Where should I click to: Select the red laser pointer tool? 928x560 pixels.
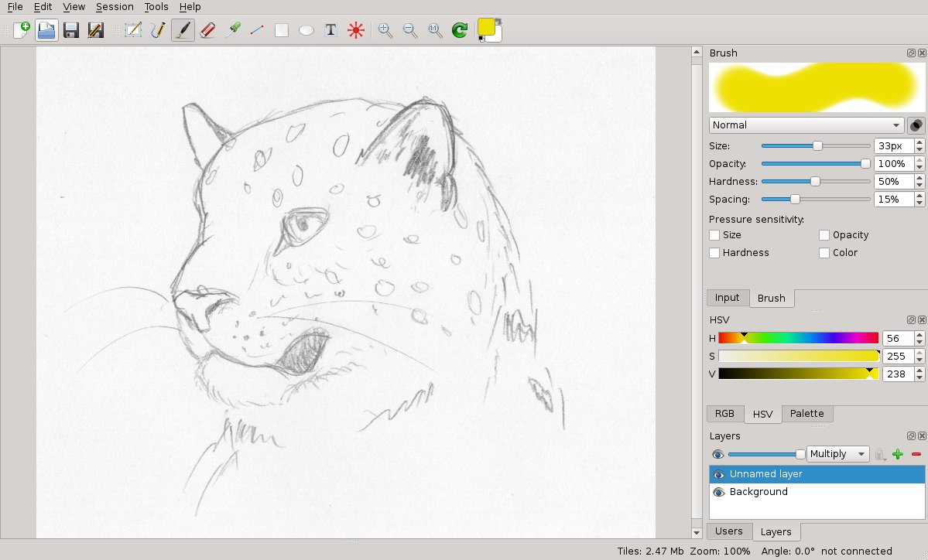point(356,30)
